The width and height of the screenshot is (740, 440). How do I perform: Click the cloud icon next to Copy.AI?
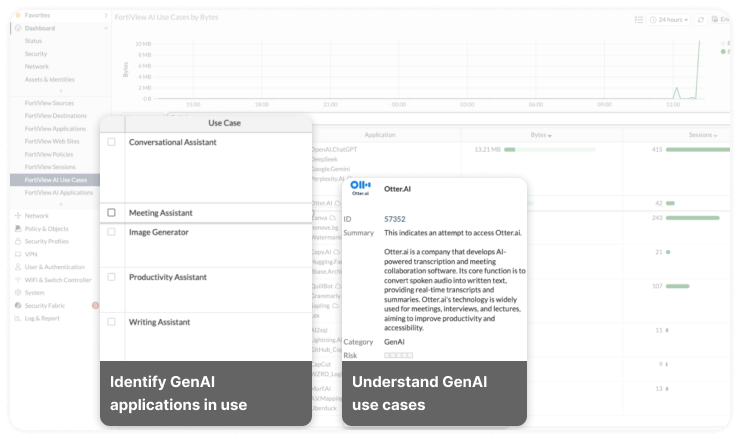336,252
